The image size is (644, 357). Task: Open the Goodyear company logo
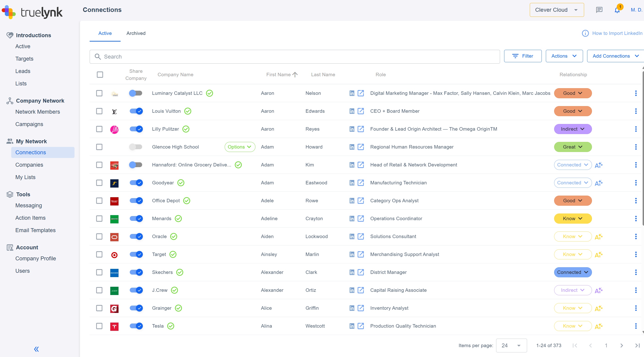(x=114, y=183)
